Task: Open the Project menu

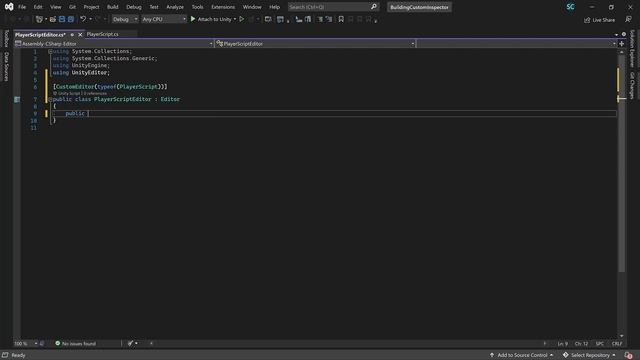Action: [x=91, y=7]
